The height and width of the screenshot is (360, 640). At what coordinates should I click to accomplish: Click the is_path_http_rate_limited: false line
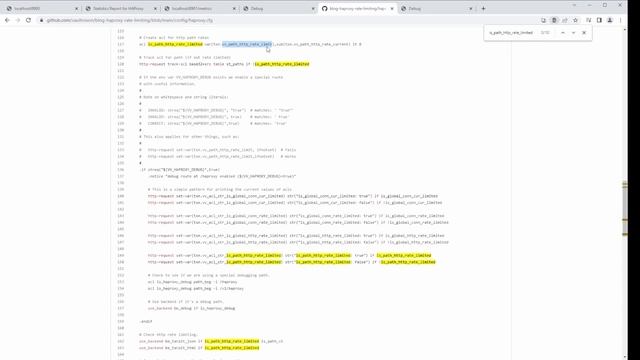click(x=291, y=262)
